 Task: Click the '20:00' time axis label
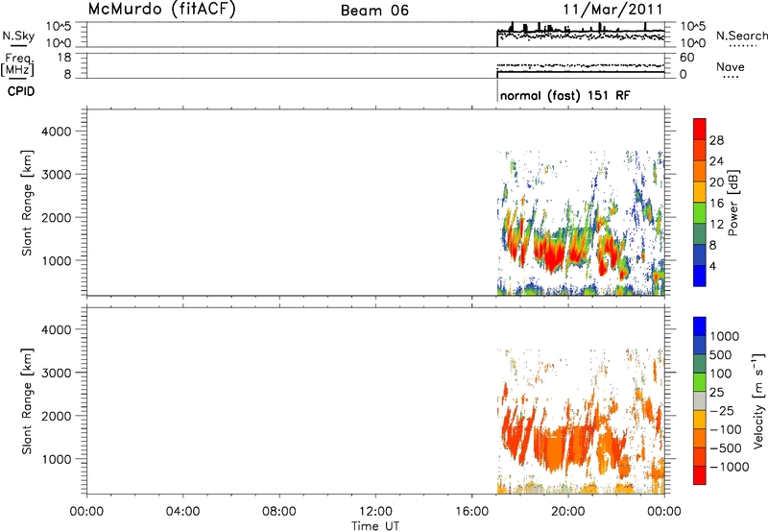568,512
